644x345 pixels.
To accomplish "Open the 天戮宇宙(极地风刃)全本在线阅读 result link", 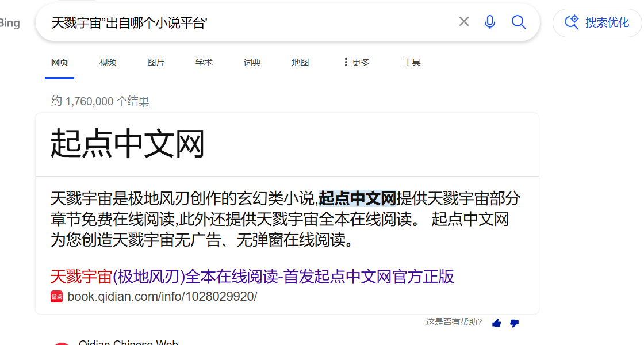I will click(252, 277).
